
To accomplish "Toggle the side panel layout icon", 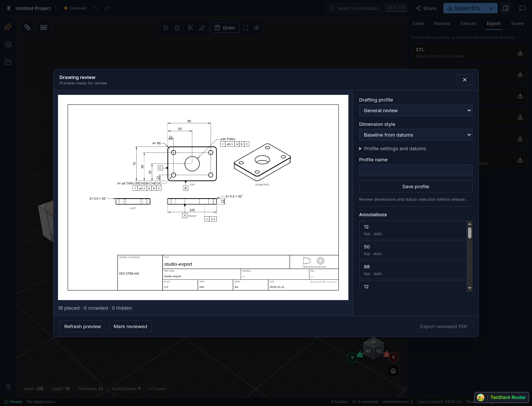I will 506,8.
